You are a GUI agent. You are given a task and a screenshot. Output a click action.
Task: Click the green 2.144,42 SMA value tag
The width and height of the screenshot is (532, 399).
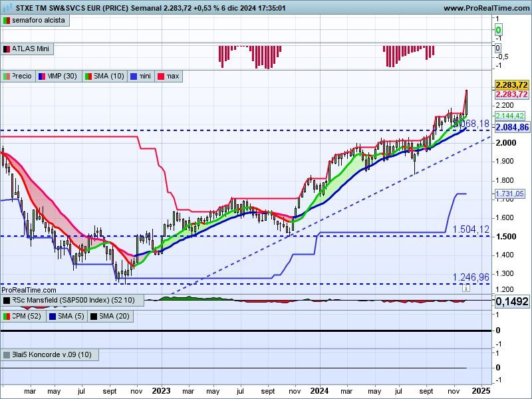(x=510, y=116)
